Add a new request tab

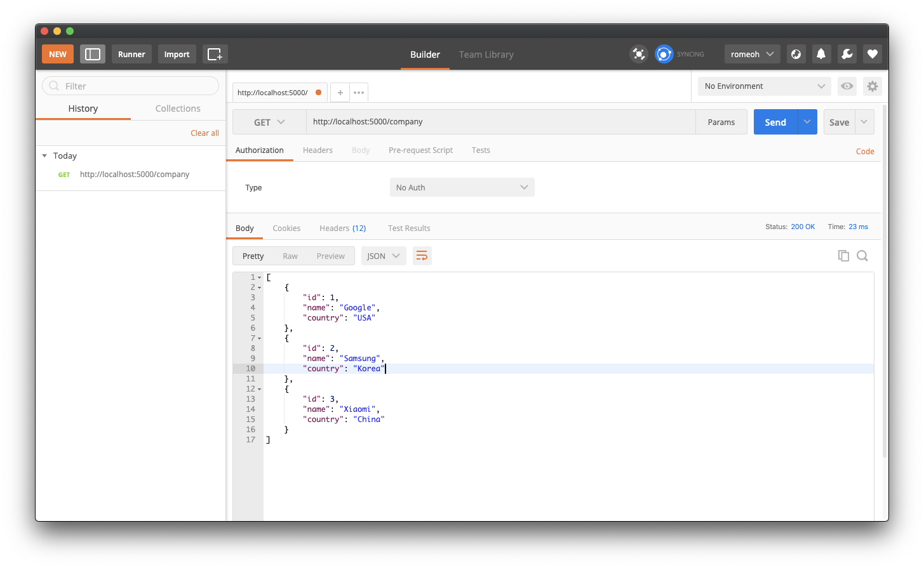[x=340, y=93]
